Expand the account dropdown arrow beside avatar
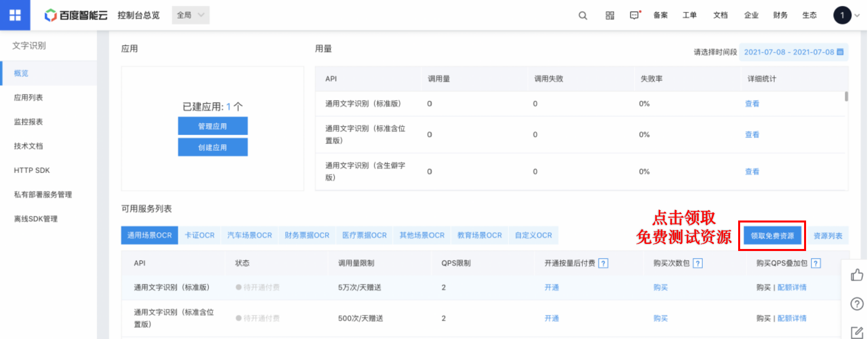 point(858,15)
